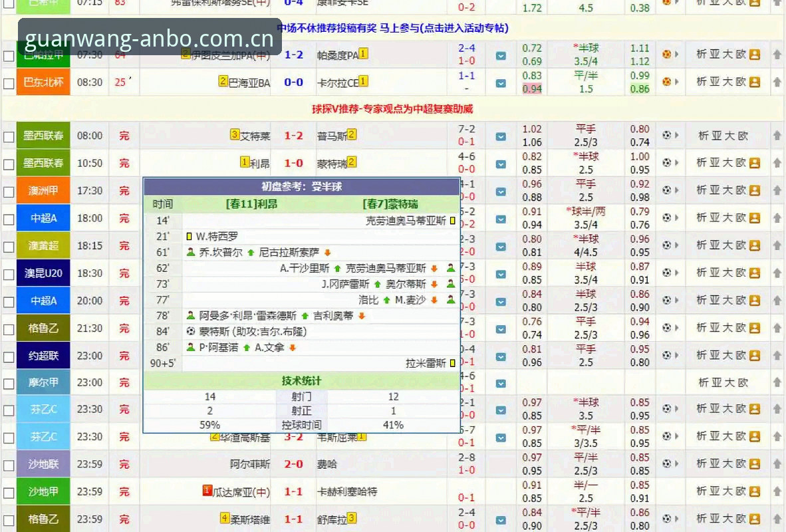
Task: Click team name 帕桑度PA
Action: (x=337, y=55)
